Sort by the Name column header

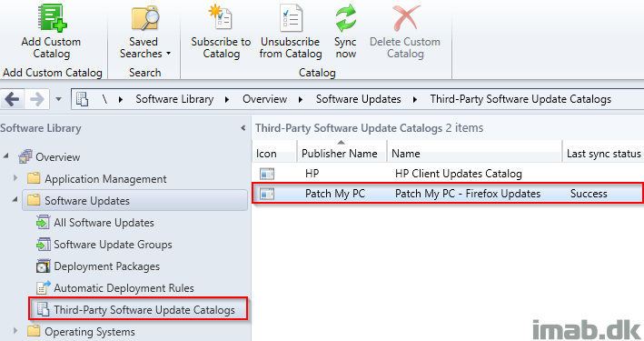[x=405, y=154]
